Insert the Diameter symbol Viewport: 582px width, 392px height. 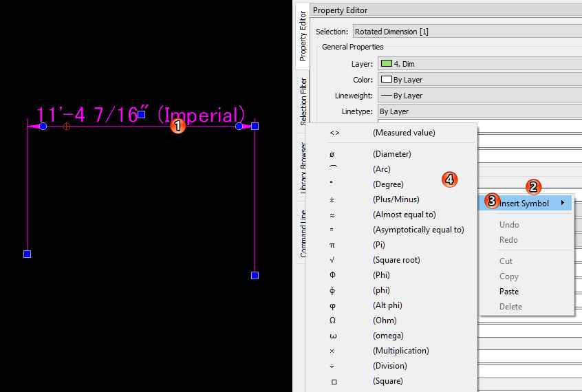click(391, 154)
